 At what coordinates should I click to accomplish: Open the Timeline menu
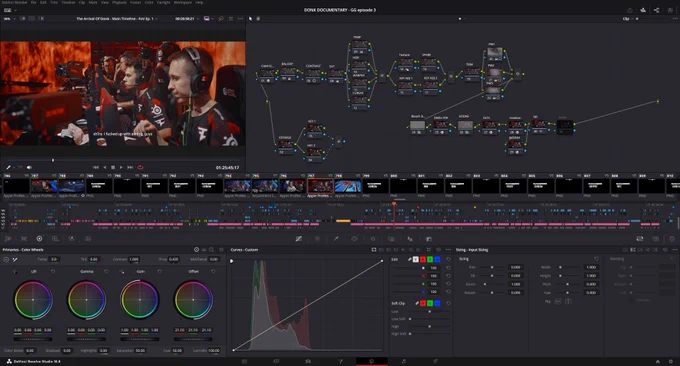[x=68, y=2]
